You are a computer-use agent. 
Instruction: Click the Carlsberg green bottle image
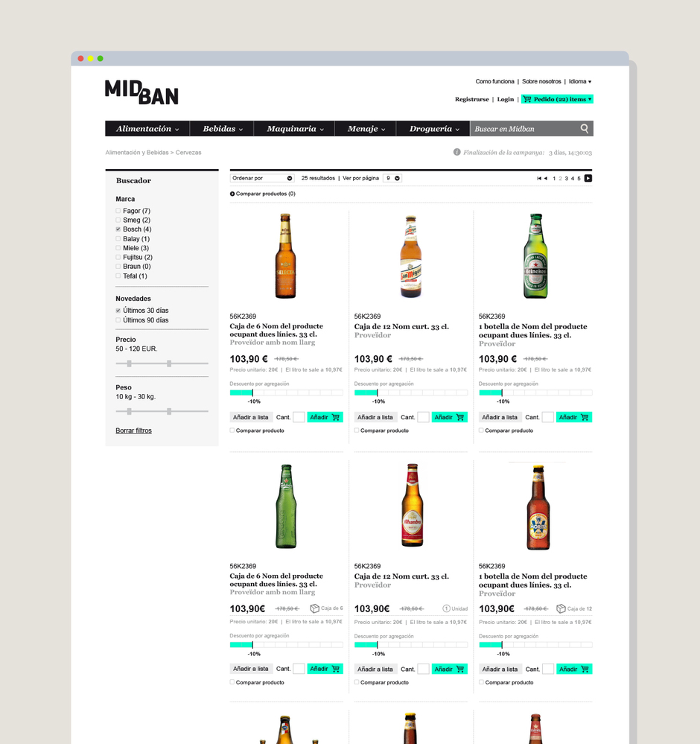(286, 506)
